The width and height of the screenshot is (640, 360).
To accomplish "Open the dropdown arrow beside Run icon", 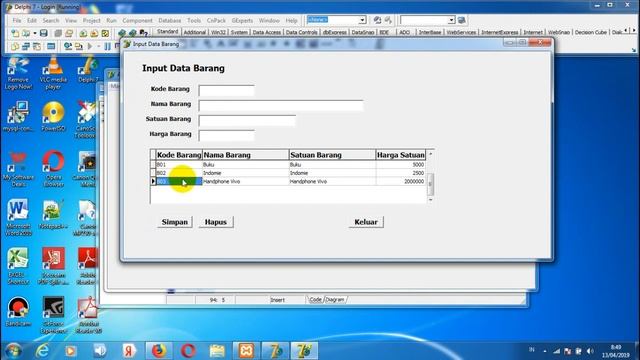I will click(98, 47).
